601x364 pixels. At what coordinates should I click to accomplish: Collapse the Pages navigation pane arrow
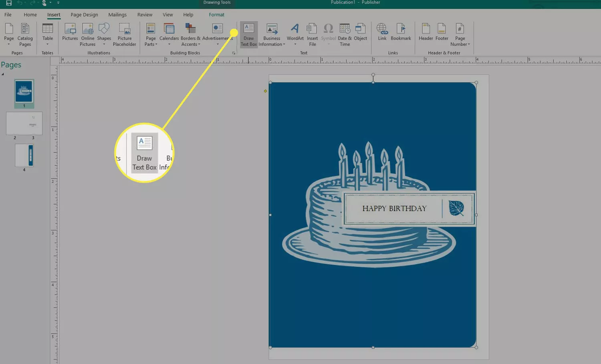[3, 74]
